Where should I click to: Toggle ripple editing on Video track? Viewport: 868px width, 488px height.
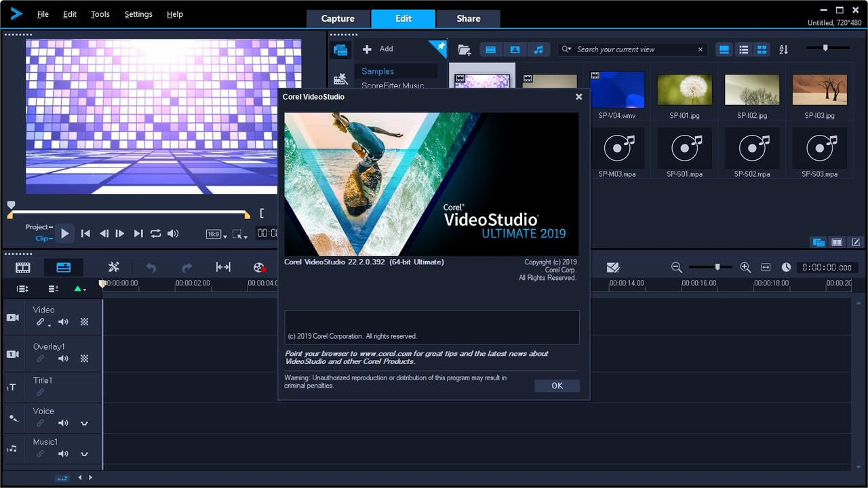pyautogui.click(x=42, y=323)
